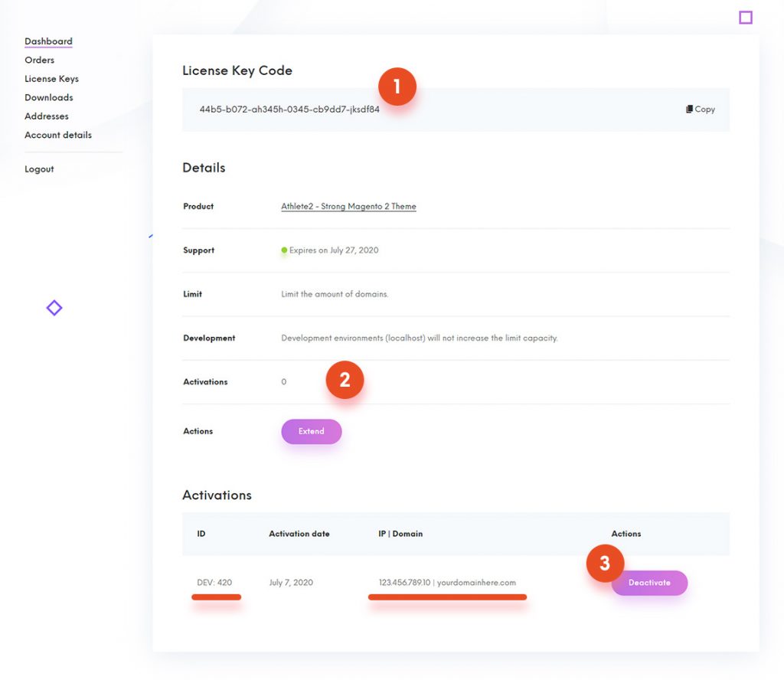Image resolution: width=784 pixels, height=680 pixels.
Task: Open the Athlete2 Magento 2 Theme product link
Action: click(x=348, y=206)
